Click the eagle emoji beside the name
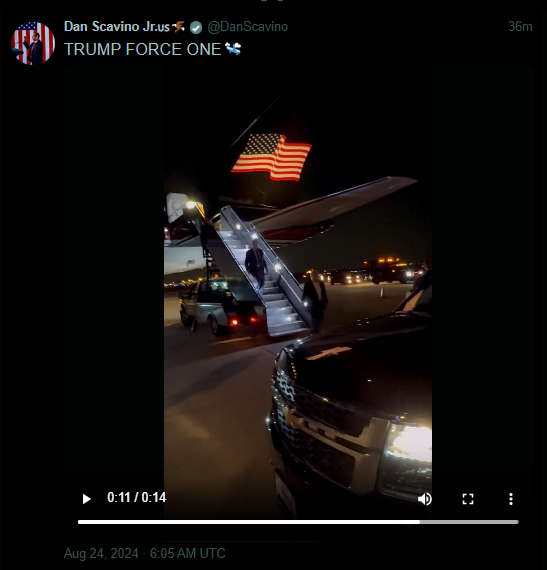This screenshot has height=570, width=547. pos(178,26)
